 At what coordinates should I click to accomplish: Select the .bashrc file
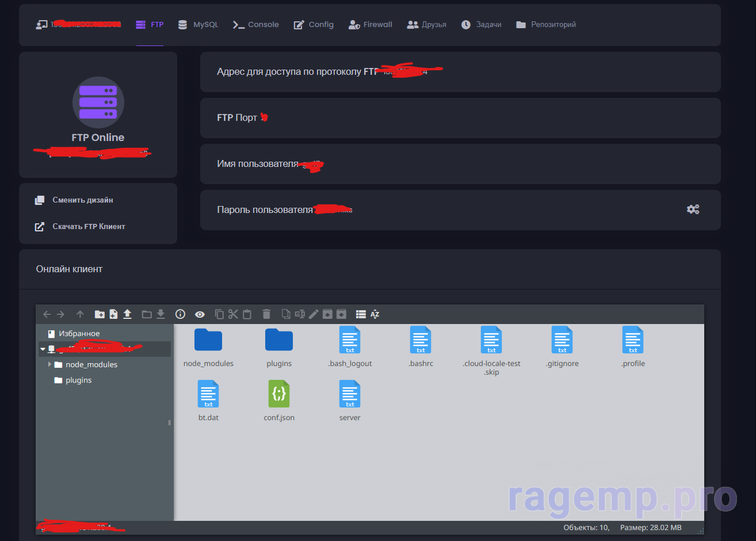[421, 347]
